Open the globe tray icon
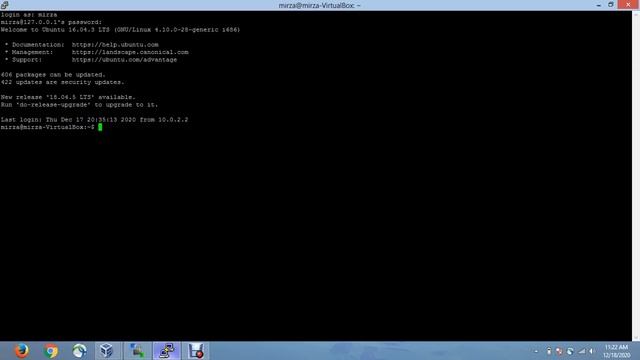The image size is (640, 360). [x=570, y=351]
